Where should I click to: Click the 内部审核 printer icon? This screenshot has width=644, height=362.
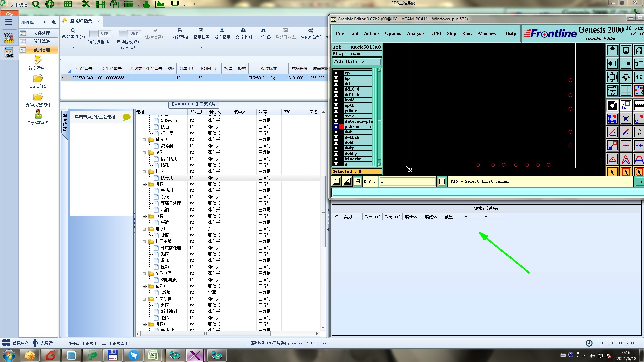[180, 31]
